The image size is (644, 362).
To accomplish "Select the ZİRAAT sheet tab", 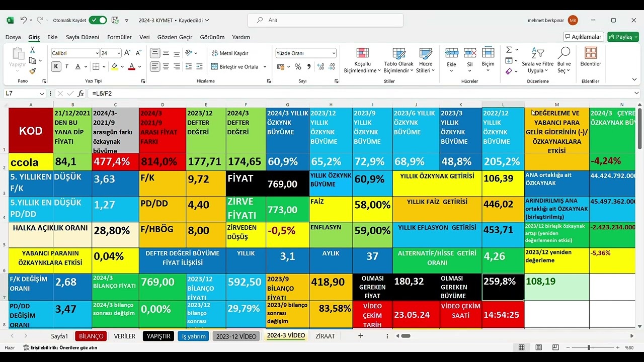I will (x=325, y=336).
